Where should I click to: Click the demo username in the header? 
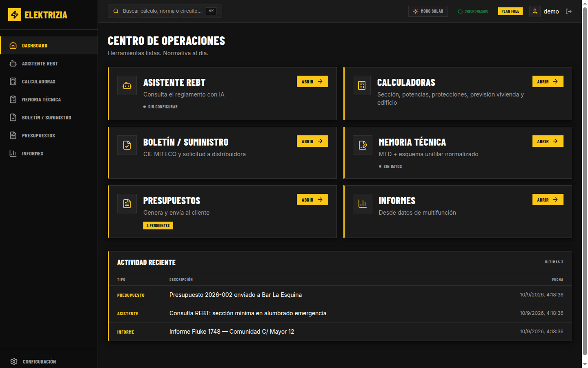pyautogui.click(x=551, y=11)
